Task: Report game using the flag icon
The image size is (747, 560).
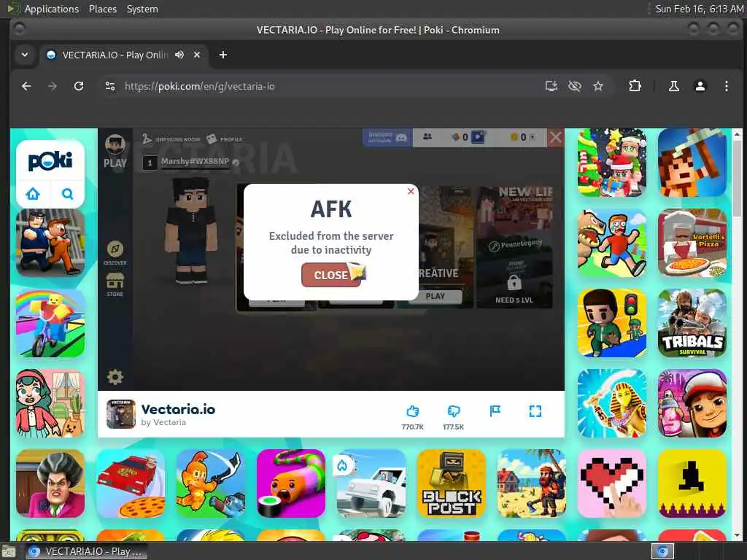Action: (495, 411)
